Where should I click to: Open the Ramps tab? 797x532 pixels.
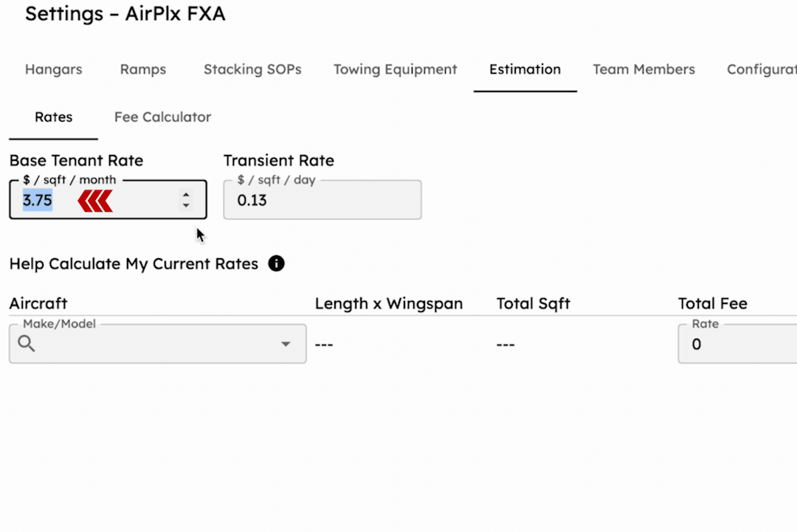tap(143, 69)
